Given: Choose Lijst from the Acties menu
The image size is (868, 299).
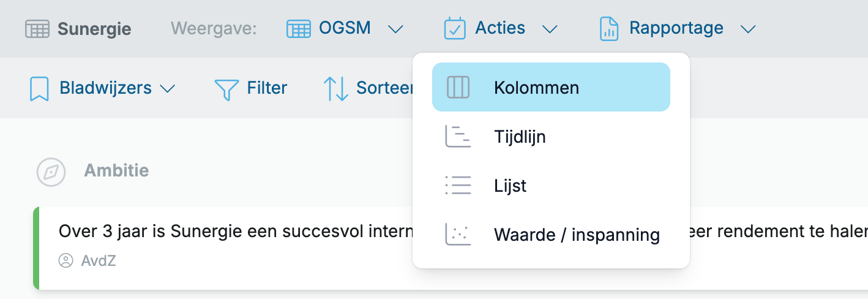Looking at the screenshot, I should (551, 185).
